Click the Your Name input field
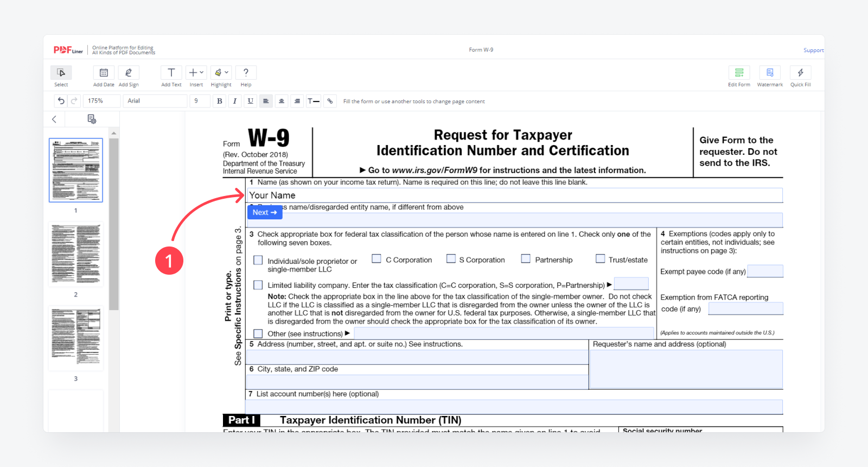 tap(515, 195)
